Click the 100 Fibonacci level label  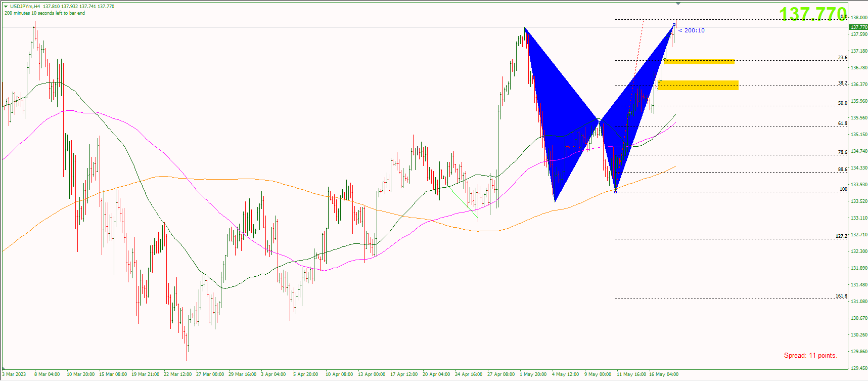[843, 189]
